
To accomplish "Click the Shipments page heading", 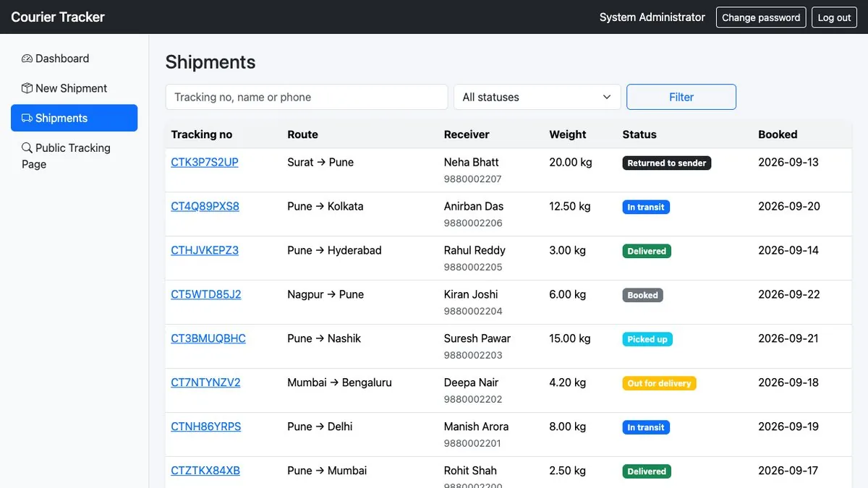I will pos(210,62).
